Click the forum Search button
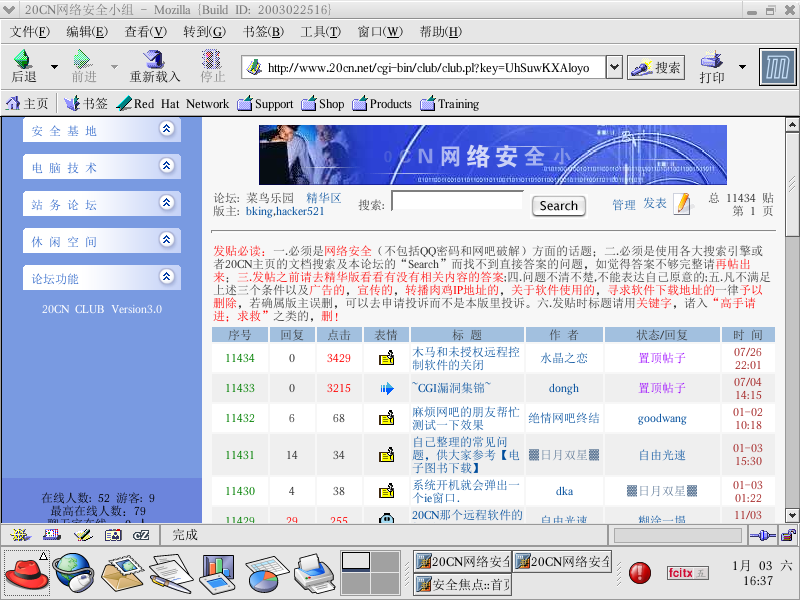The image size is (800, 600). pos(559,206)
